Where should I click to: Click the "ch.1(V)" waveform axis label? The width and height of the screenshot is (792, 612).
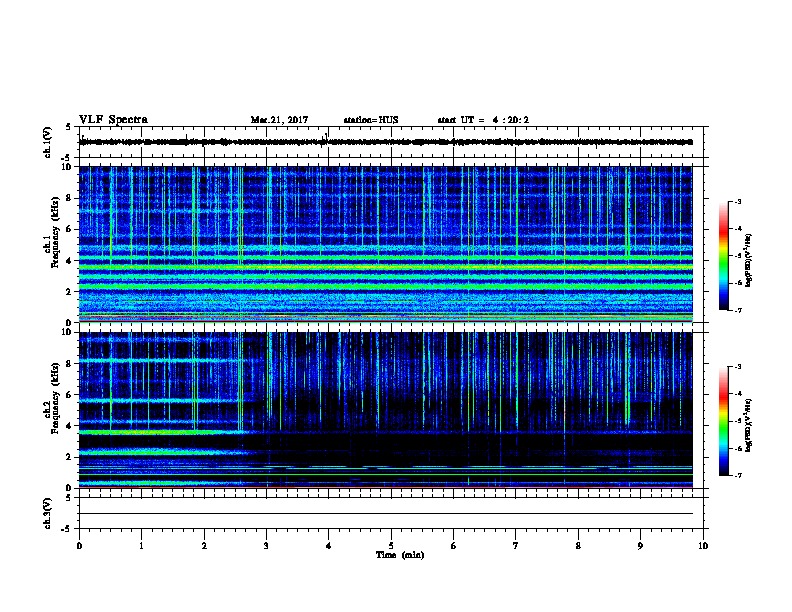[47, 142]
